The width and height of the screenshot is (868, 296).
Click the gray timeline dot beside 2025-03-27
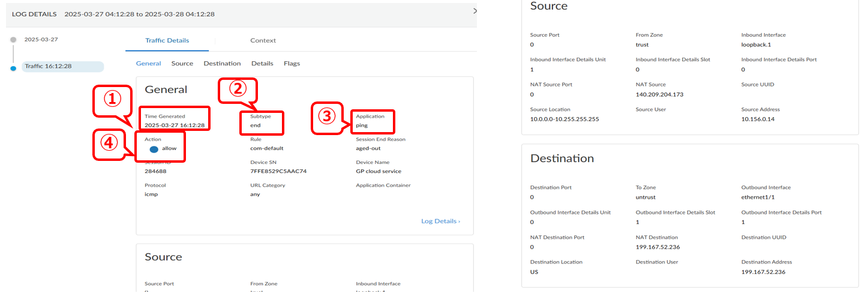point(13,40)
